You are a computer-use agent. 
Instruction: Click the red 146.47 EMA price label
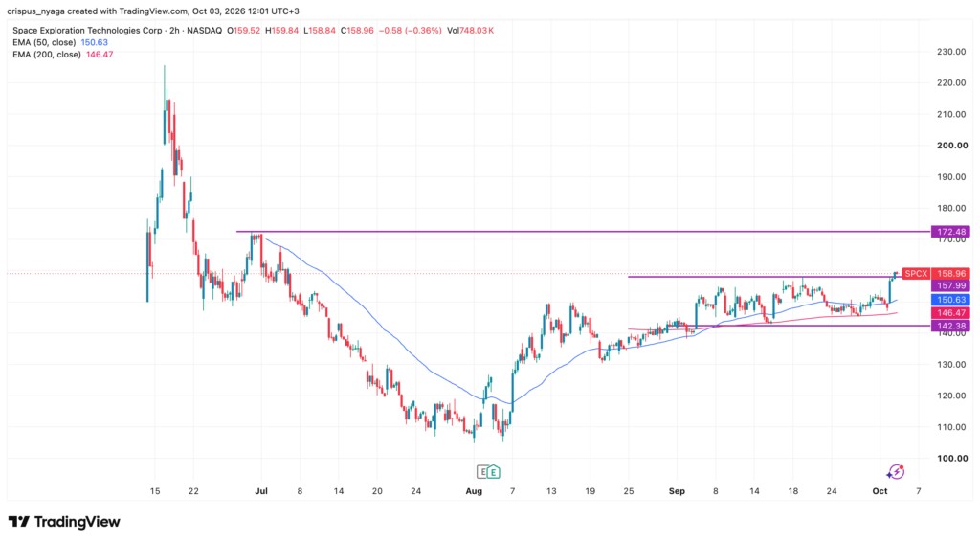950,313
